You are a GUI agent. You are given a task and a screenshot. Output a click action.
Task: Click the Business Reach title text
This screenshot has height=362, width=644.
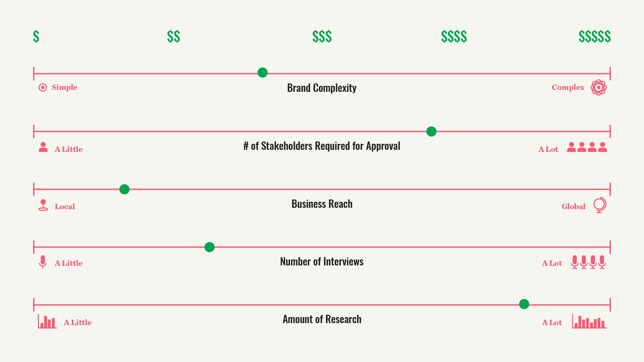[x=322, y=204]
